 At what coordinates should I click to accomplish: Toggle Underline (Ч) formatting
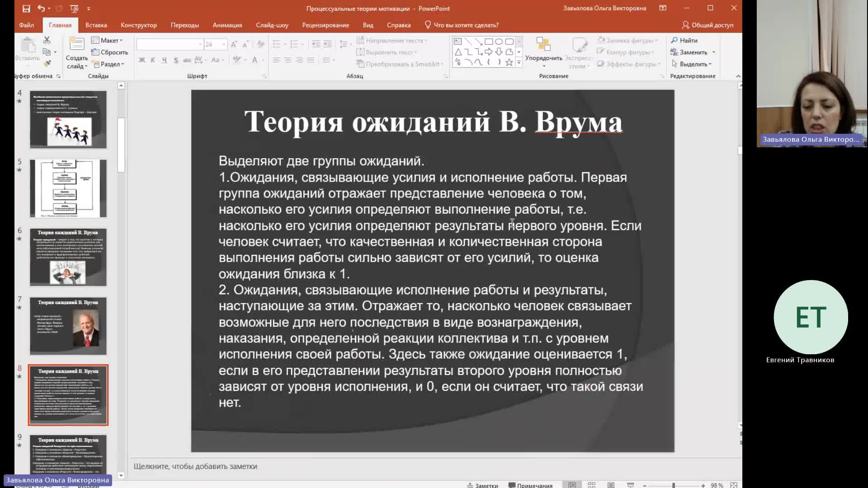point(164,60)
